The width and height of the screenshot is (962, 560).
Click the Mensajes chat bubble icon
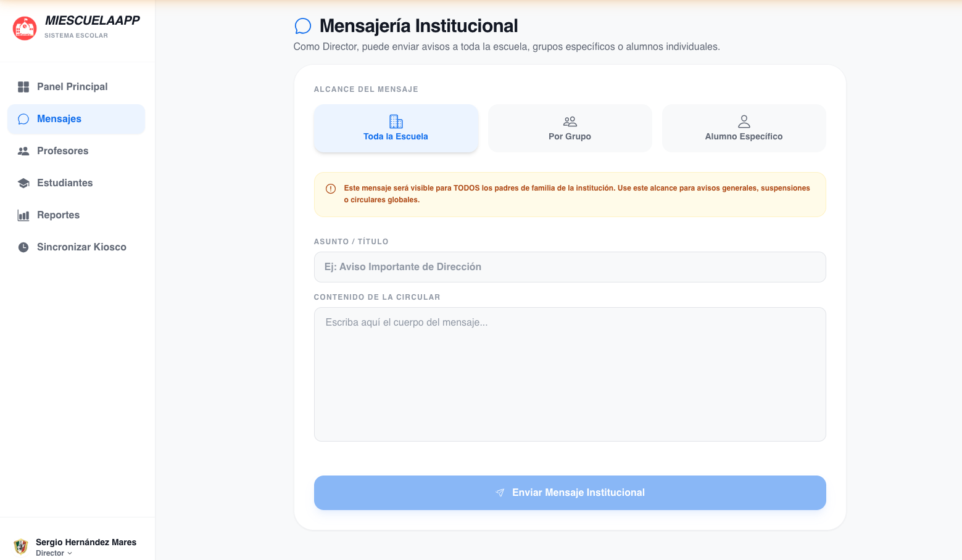(x=23, y=119)
